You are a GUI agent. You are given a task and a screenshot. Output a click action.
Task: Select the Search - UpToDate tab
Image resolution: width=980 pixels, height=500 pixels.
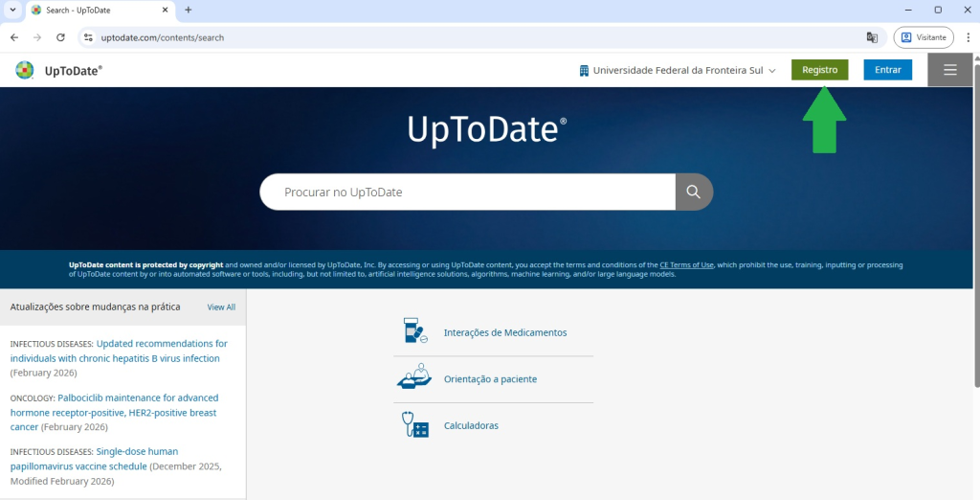(96, 10)
